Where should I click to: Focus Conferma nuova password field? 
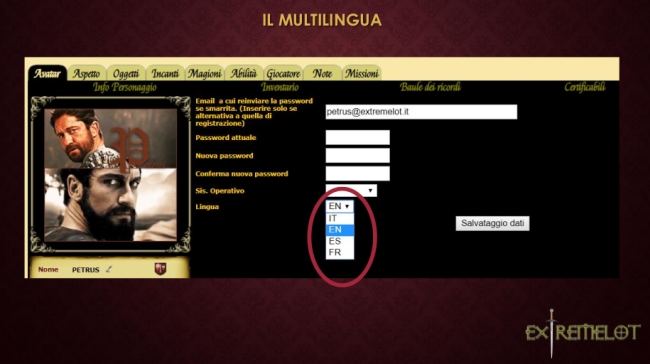tap(357, 173)
